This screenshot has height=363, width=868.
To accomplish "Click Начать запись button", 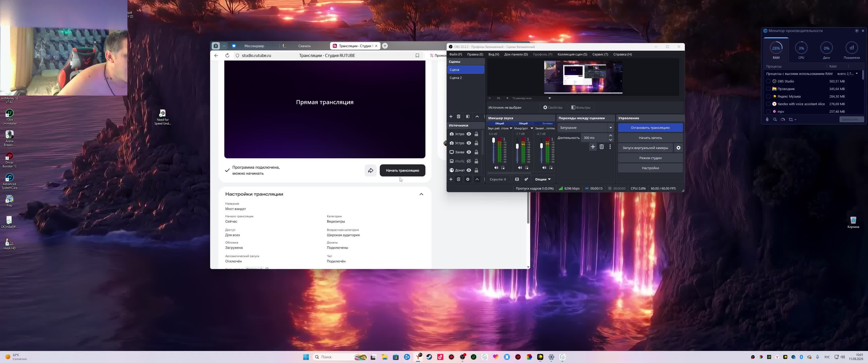I will tap(650, 138).
